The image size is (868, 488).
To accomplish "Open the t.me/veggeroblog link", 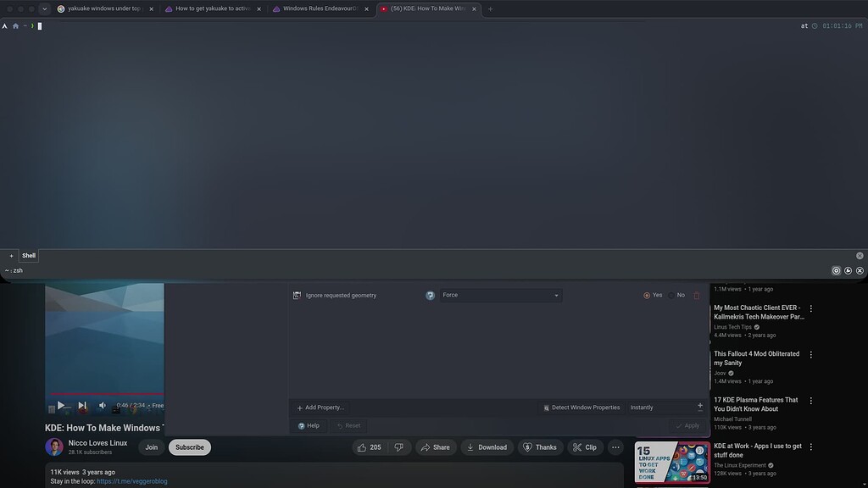I will [x=132, y=480].
